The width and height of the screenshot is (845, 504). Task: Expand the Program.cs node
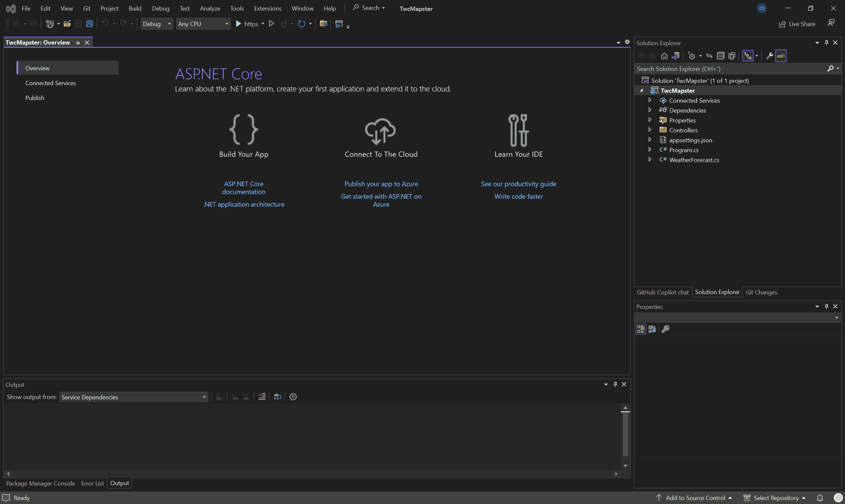point(650,150)
